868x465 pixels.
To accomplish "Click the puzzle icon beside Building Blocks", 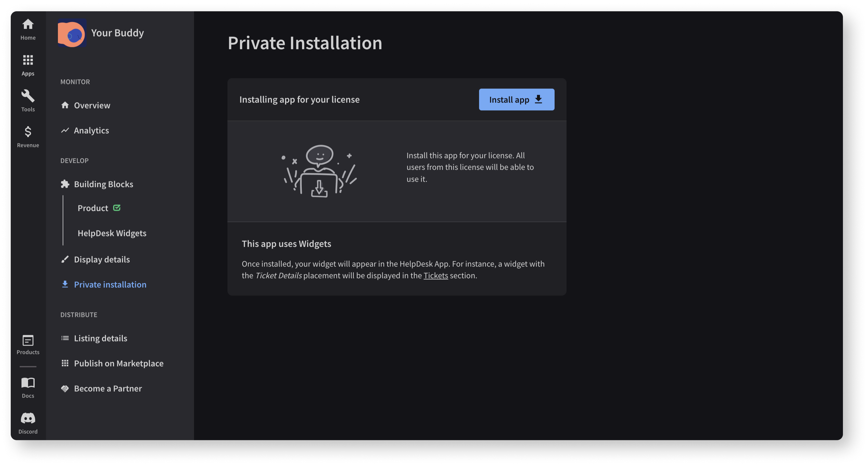I will [65, 184].
